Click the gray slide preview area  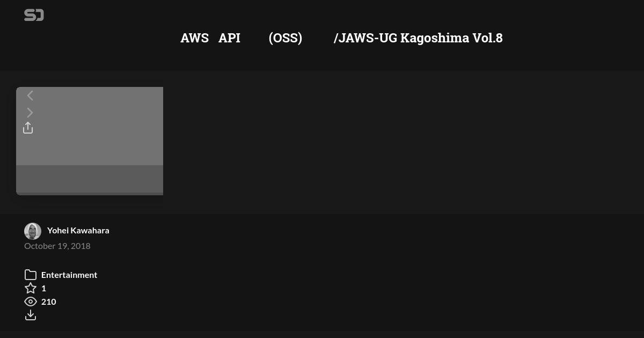click(90, 126)
